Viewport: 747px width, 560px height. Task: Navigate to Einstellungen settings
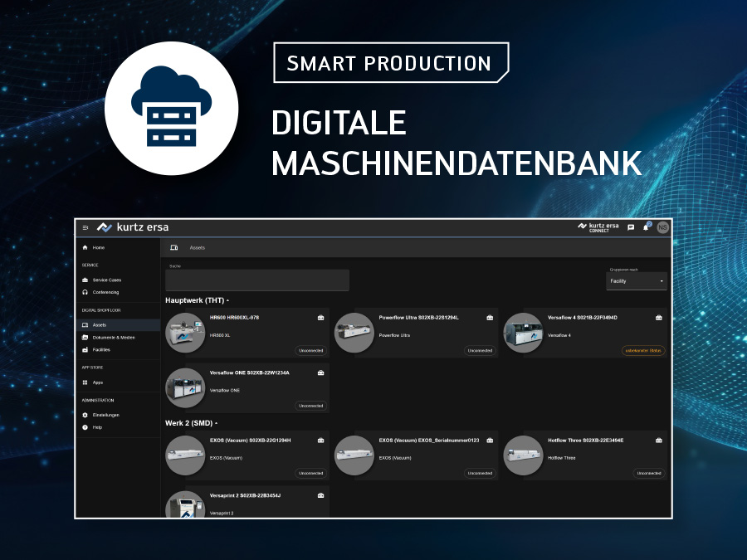(105, 415)
